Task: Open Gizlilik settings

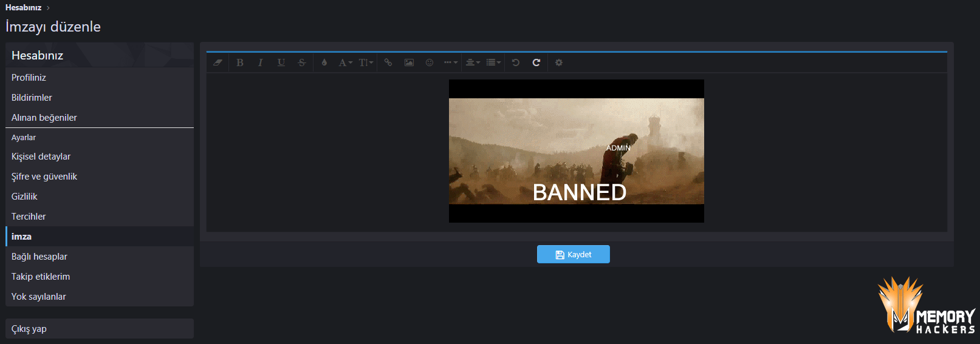Action: pos(100,197)
